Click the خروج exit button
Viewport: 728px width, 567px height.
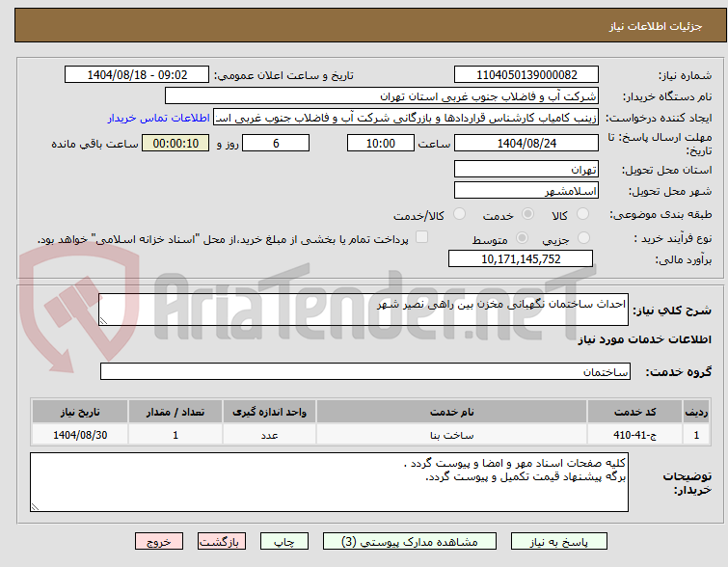[x=159, y=542]
